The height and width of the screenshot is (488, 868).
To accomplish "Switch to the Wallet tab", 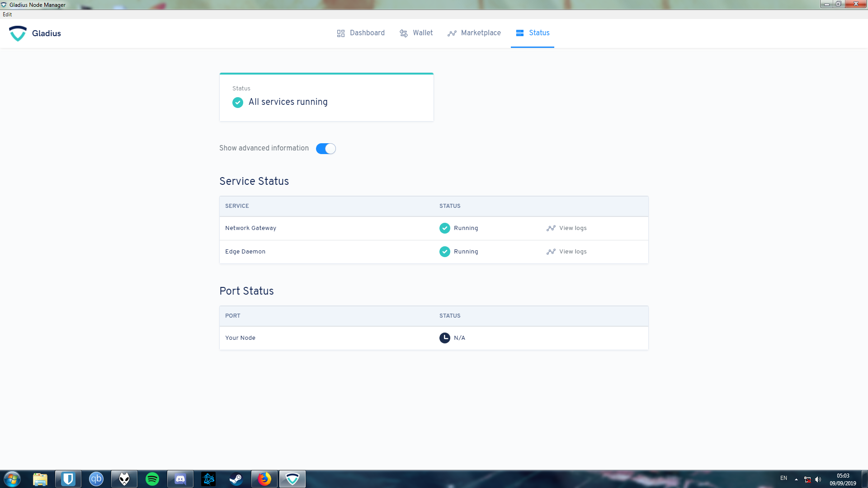I will click(416, 33).
